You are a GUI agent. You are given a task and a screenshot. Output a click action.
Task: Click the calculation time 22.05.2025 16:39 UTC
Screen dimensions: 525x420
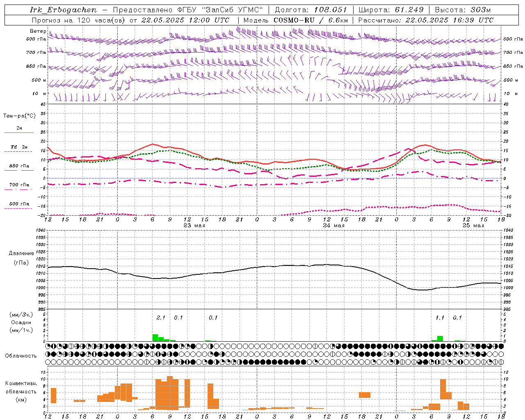[x=450, y=20]
